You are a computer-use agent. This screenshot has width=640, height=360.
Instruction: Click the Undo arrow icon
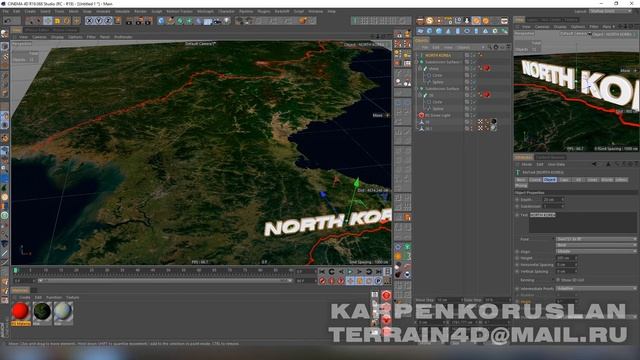click(7, 21)
